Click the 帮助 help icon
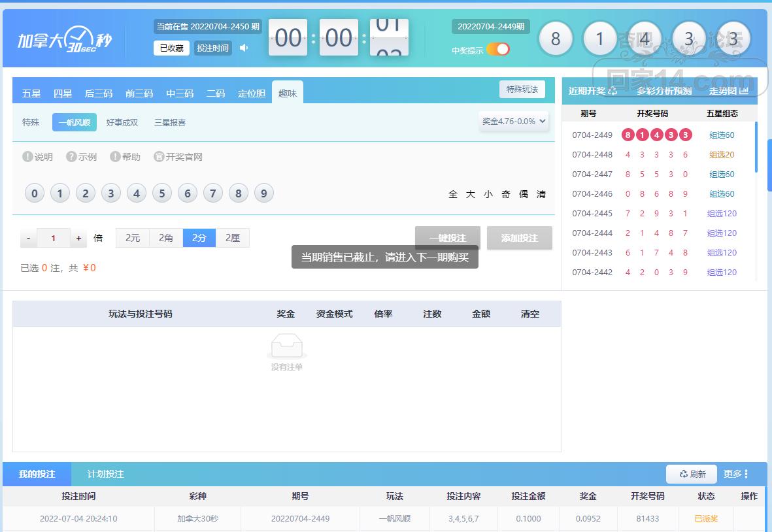The height and width of the screenshot is (532, 772). tap(115, 157)
